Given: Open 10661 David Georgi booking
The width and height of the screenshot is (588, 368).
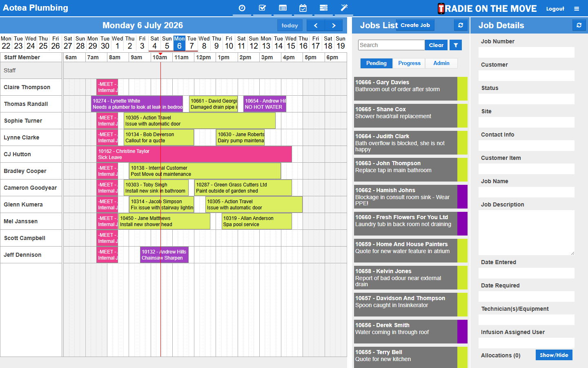Looking at the screenshot, I should tap(213, 104).
